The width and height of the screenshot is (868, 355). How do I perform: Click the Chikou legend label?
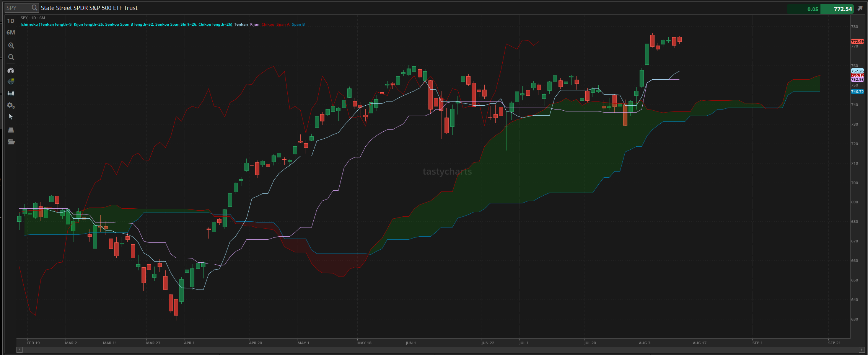268,25
